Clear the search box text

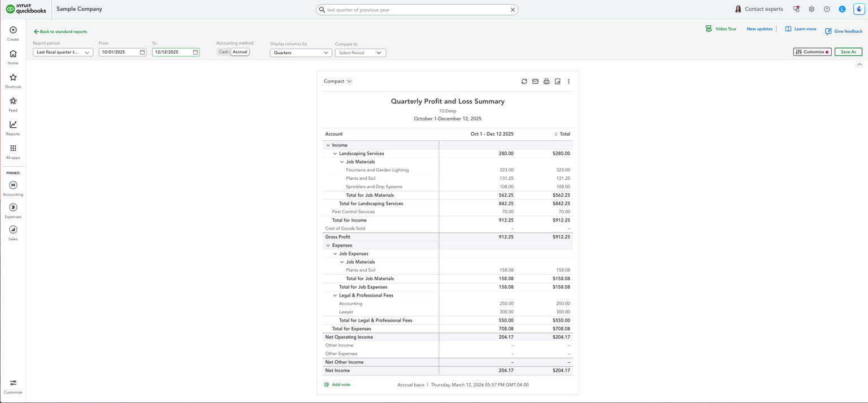point(513,10)
